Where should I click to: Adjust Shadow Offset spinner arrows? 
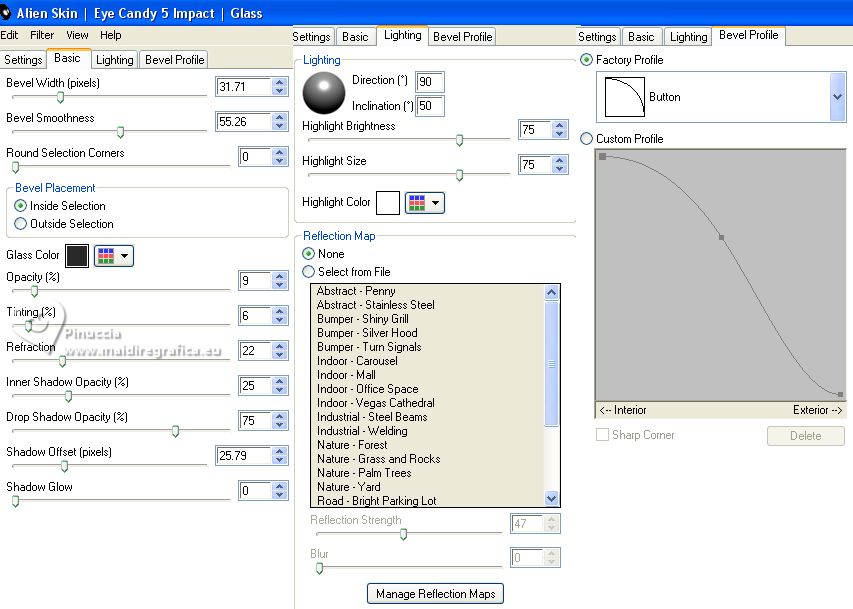pyautogui.click(x=280, y=456)
